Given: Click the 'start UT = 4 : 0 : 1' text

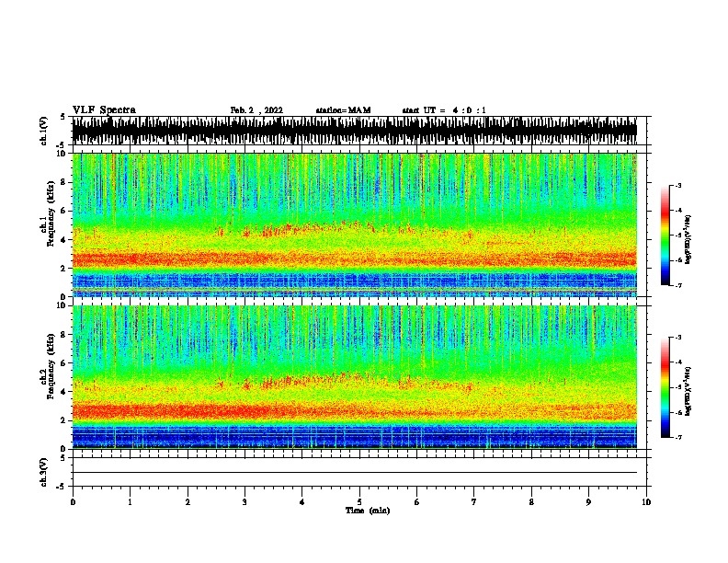Looking at the screenshot, I should pos(444,110).
